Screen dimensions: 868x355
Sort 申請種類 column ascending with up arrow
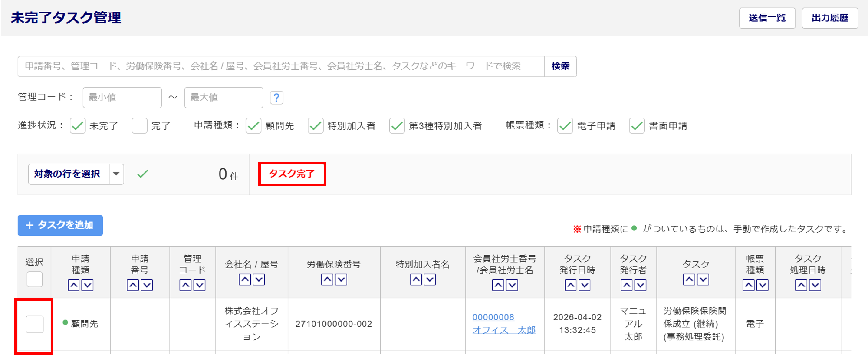[x=74, y=285]
